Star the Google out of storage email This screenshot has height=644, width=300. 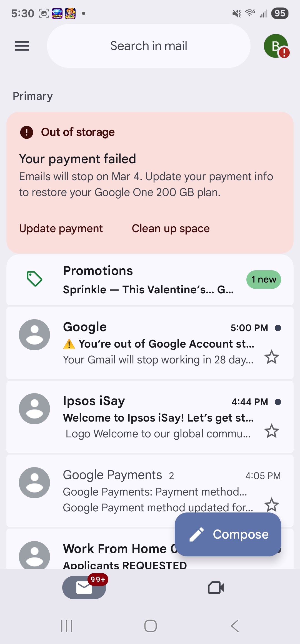[x=271, y=357]
